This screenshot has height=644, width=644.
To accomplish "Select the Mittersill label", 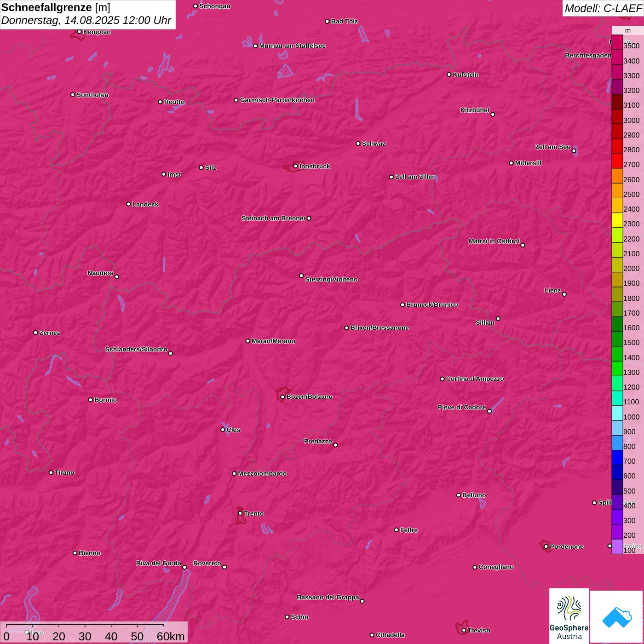I will [528, 163].
